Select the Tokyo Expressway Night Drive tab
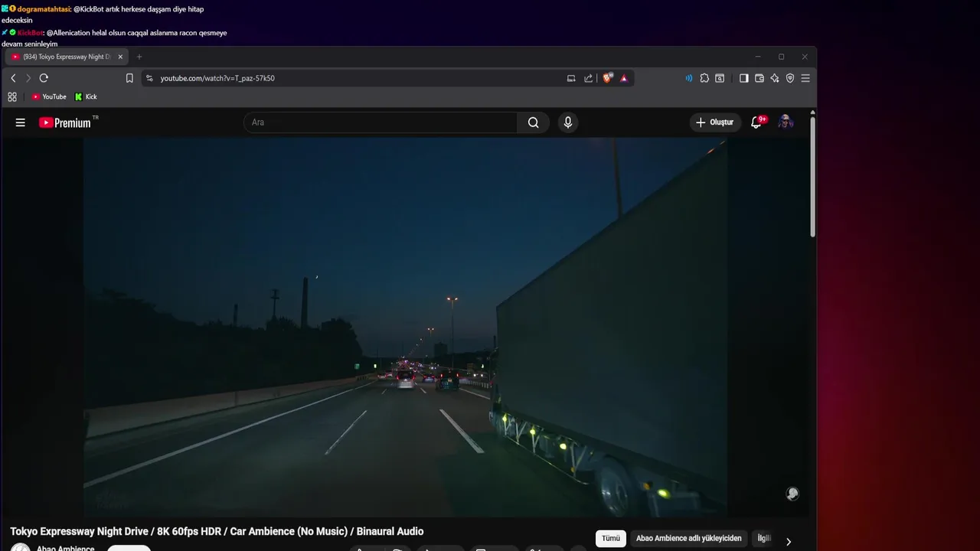980x551 pixels. coord(67,57)
